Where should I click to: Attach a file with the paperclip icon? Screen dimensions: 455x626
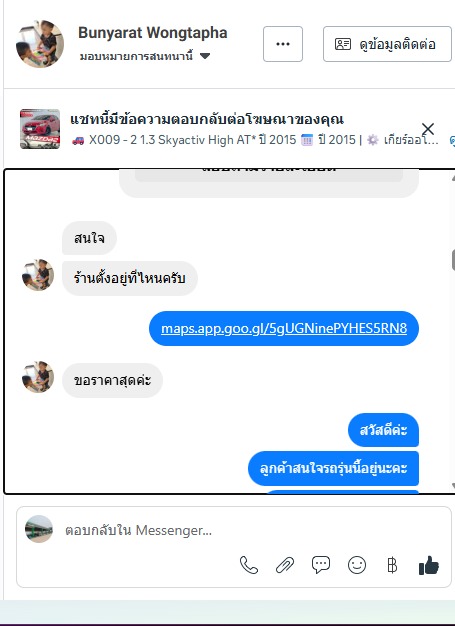coord(285,565)
